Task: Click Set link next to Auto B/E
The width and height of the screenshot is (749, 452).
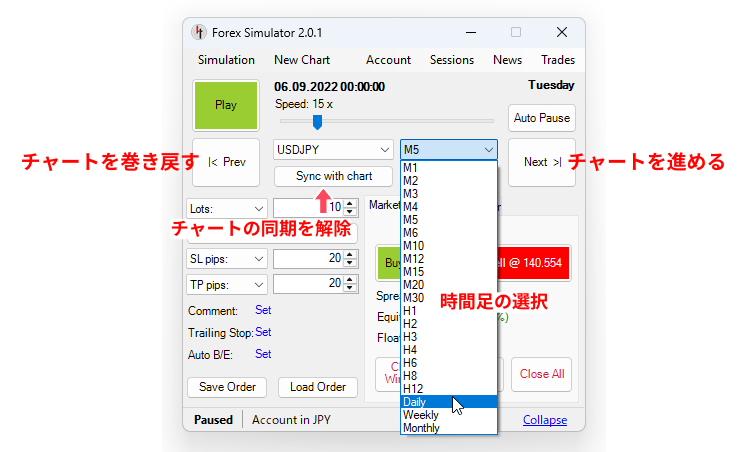Action: 263,354
